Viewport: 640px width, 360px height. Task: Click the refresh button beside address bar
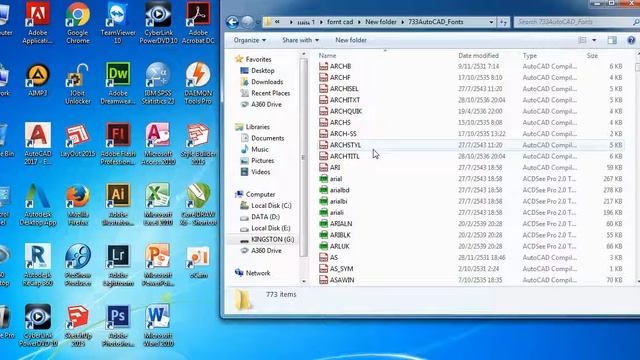[x=504, y=22]
